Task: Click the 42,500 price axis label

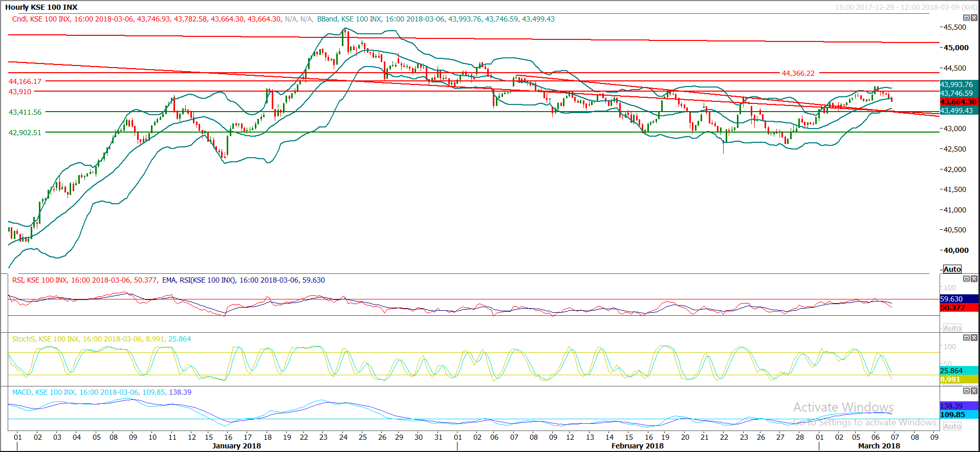Action: click(x=955, y=149)
